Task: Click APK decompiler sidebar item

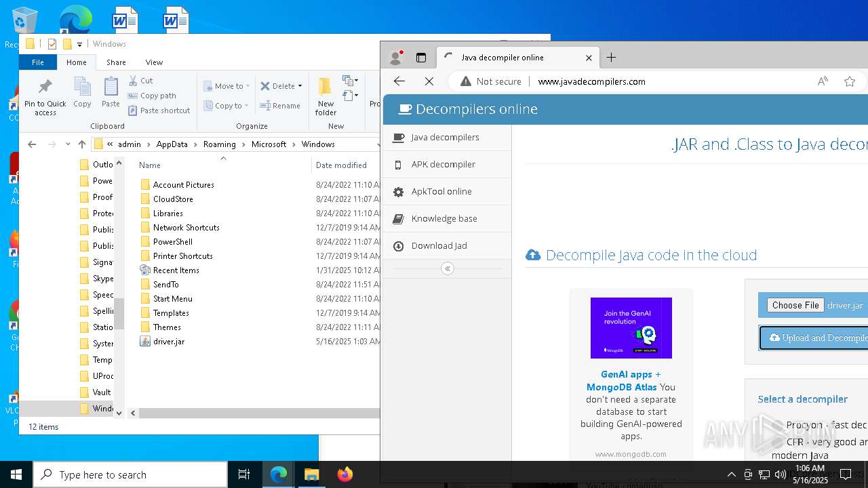Action: [447, 164]
